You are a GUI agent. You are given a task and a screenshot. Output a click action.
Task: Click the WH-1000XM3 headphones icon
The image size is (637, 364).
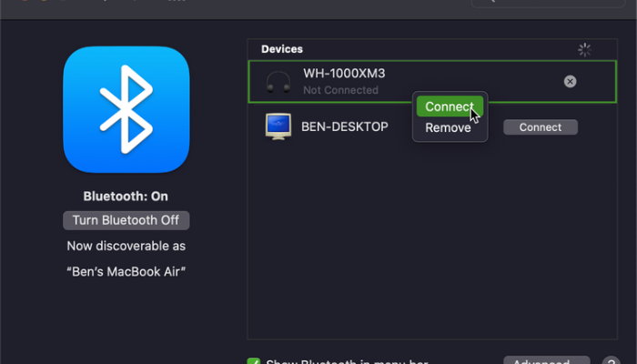pyautogui.click(x=278, y=82)
